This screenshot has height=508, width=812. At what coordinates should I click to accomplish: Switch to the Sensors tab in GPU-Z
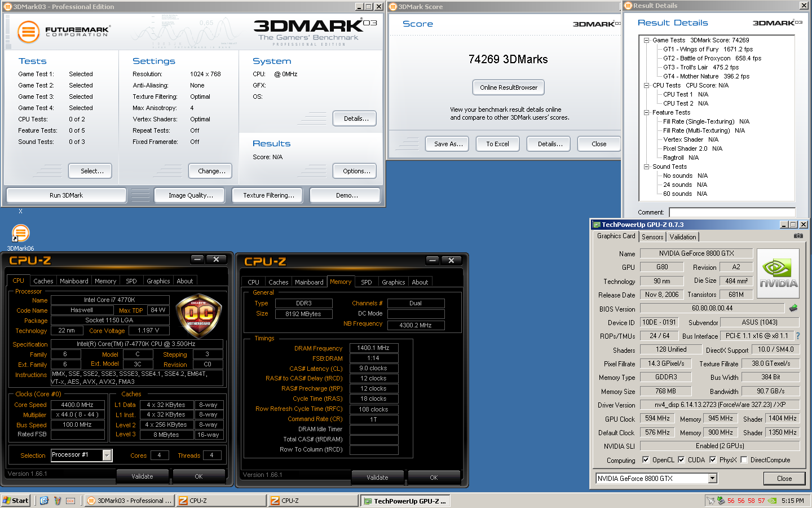(652, 237)
